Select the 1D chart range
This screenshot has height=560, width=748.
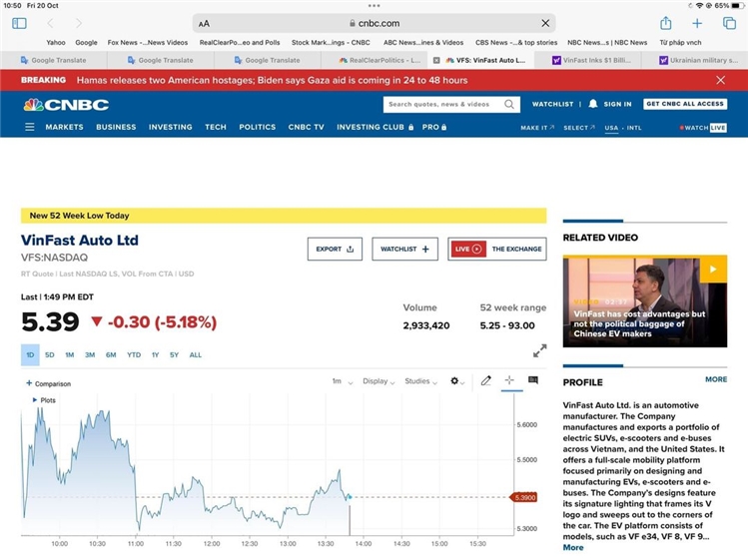click(30, 355)
